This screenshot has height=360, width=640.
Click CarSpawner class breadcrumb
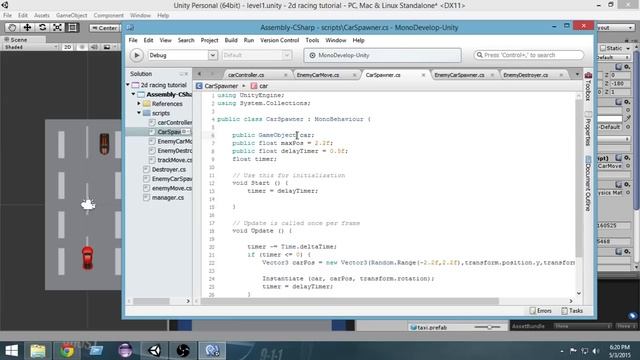pyautogui.click(x=217, y=86)
